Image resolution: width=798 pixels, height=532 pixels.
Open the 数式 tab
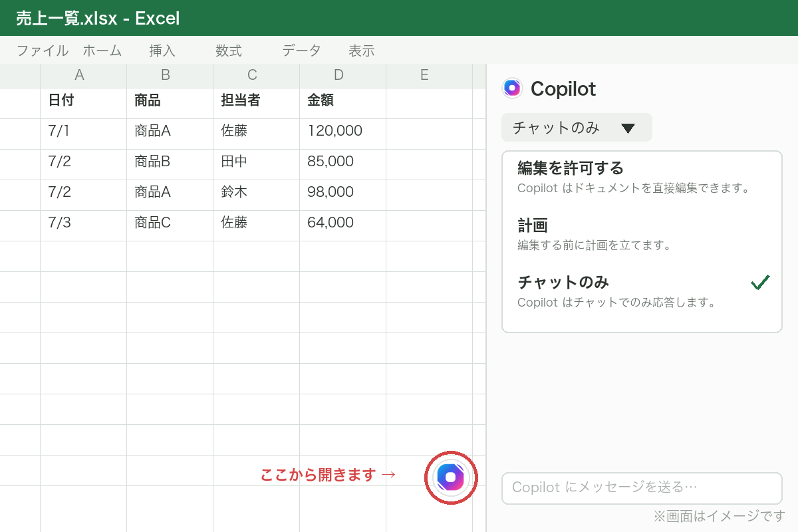229,51
